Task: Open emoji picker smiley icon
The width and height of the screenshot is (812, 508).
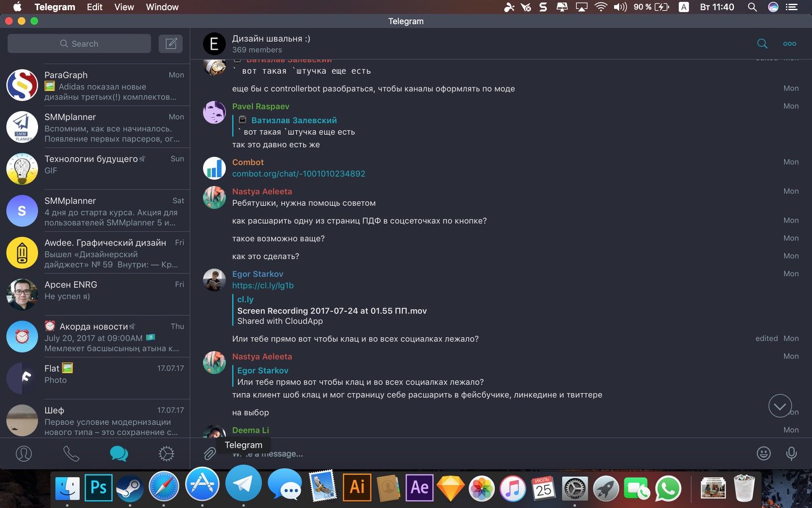Action: coord(764,453)
